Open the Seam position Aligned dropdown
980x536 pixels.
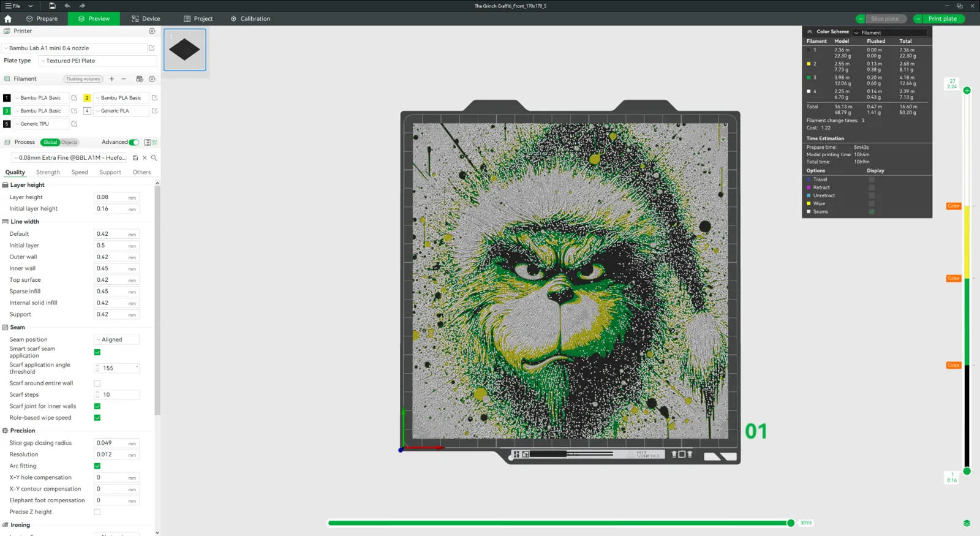pos(116,339)
